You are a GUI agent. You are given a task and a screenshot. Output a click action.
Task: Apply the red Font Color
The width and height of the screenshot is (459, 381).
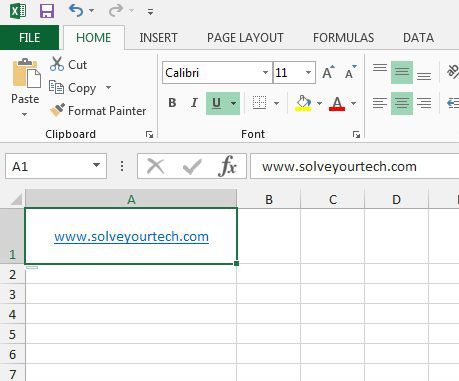(x=337, y=103)
